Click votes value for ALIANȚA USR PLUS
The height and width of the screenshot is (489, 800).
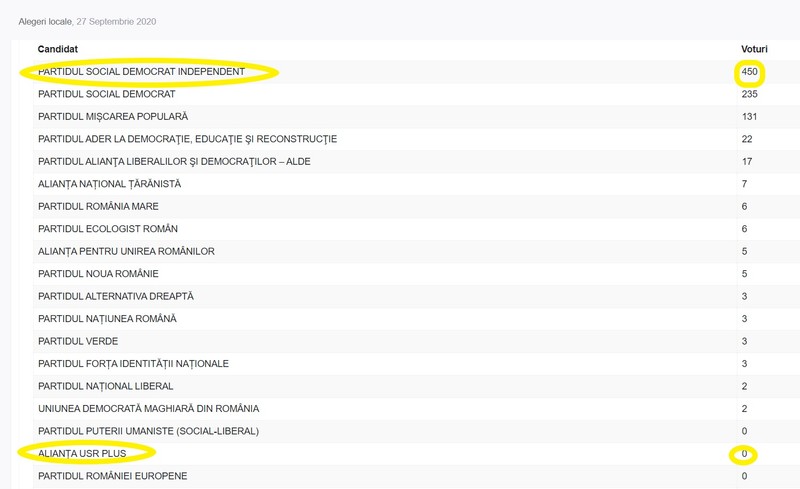(744, 453)
